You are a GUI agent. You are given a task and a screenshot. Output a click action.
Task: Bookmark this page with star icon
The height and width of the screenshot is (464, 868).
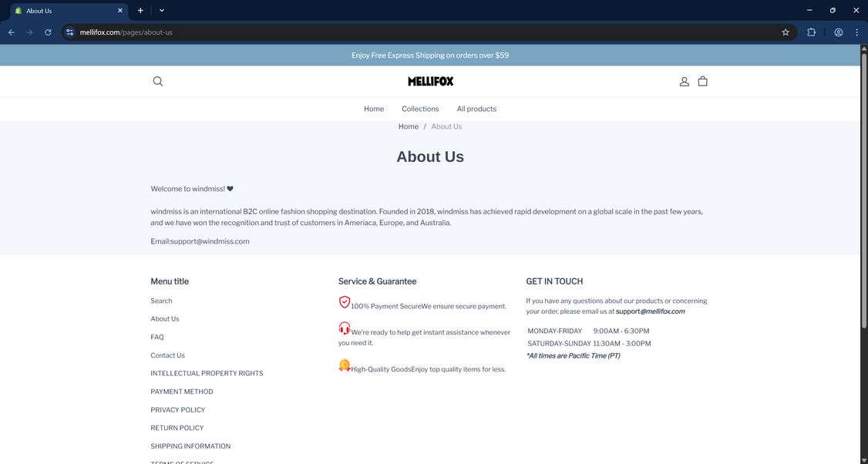[x=786, y=32]
